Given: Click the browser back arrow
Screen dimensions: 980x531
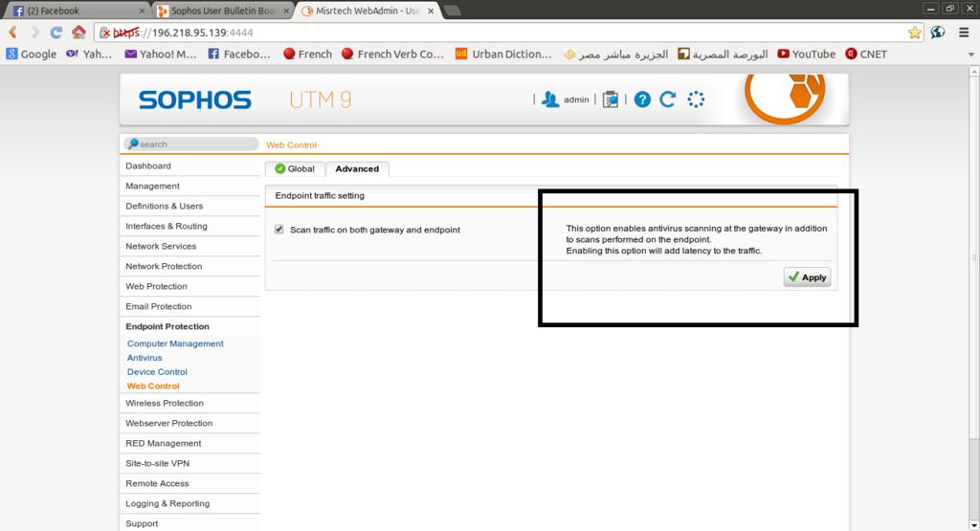Looking at the screenshot, I should click(12, 33).
